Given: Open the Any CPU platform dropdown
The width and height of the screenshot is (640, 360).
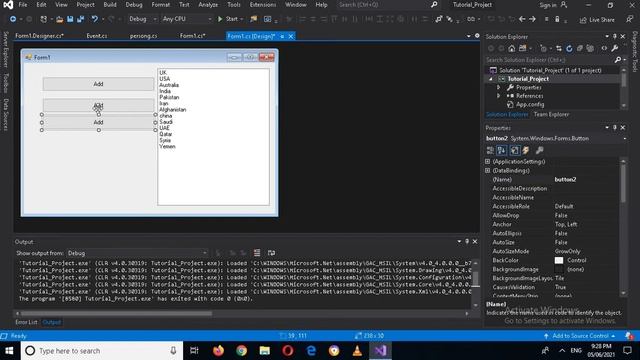Looking at the screenshot, I should pyautogui.click(x=187, y=19).
